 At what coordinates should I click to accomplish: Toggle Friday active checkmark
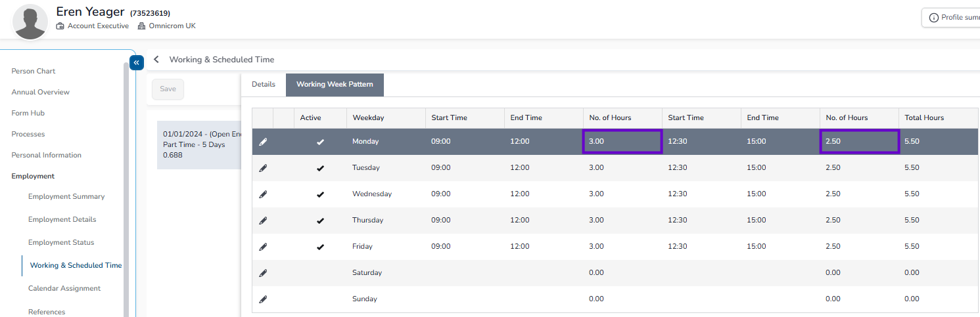pyautogui.click(x=320, y=247)
